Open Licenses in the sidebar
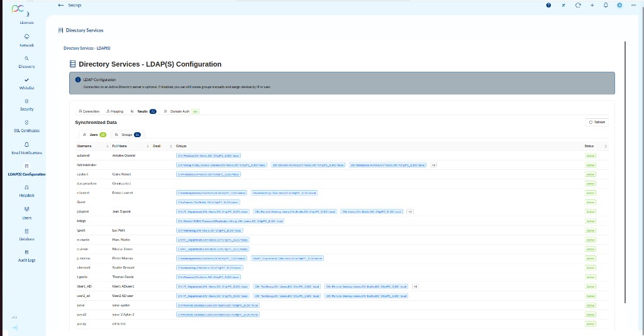Image resolution: width=644 pixels, height=336 pixels. [26, 18]
